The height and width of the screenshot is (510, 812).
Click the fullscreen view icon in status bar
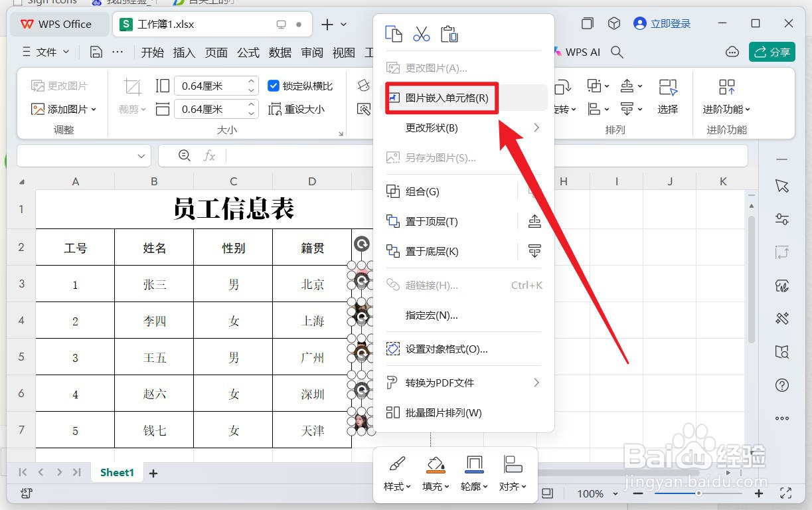[786, 493]
